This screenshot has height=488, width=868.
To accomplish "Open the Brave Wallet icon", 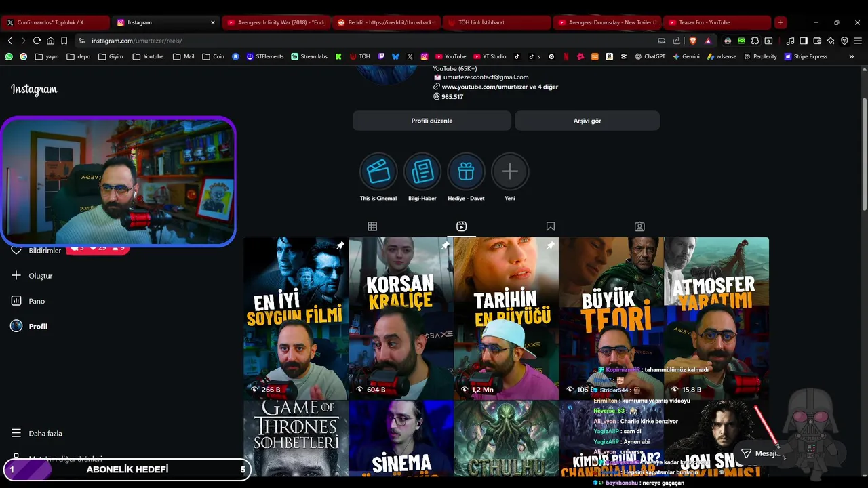I will point(817,41).
